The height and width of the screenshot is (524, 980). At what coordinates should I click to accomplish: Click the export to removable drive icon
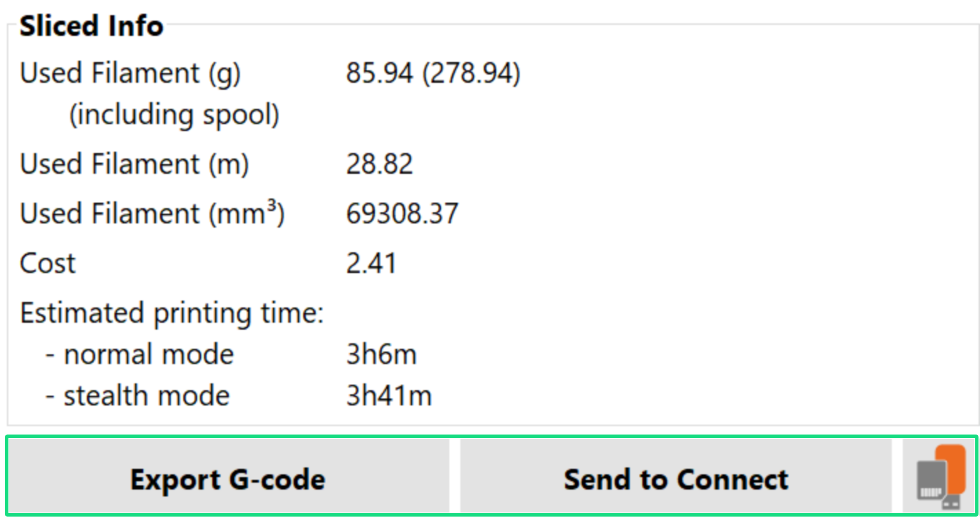click(x=940, y=478)
